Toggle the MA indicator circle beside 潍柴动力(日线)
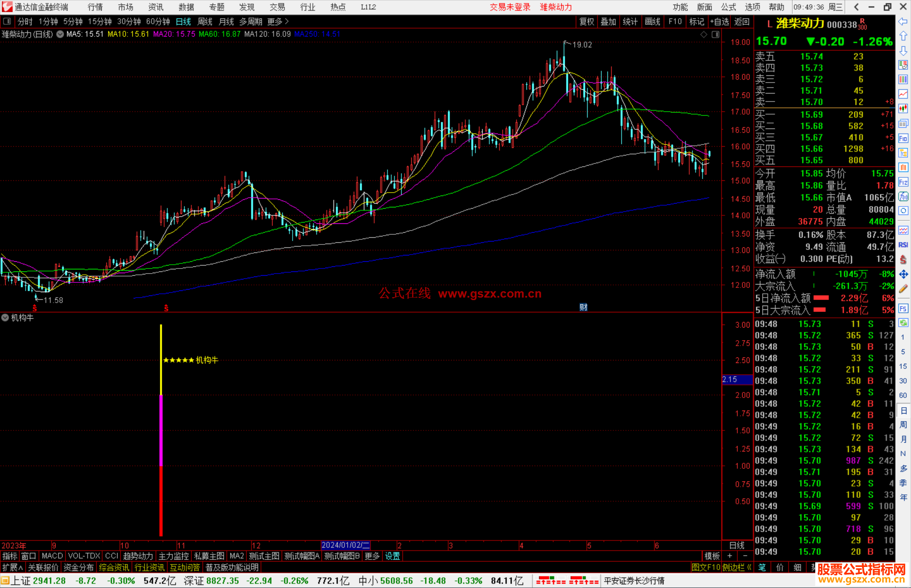 (60, 34)
